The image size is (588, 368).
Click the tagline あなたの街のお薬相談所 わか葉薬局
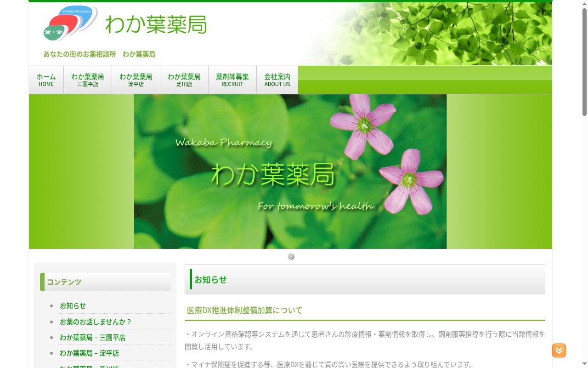(99, 54)
